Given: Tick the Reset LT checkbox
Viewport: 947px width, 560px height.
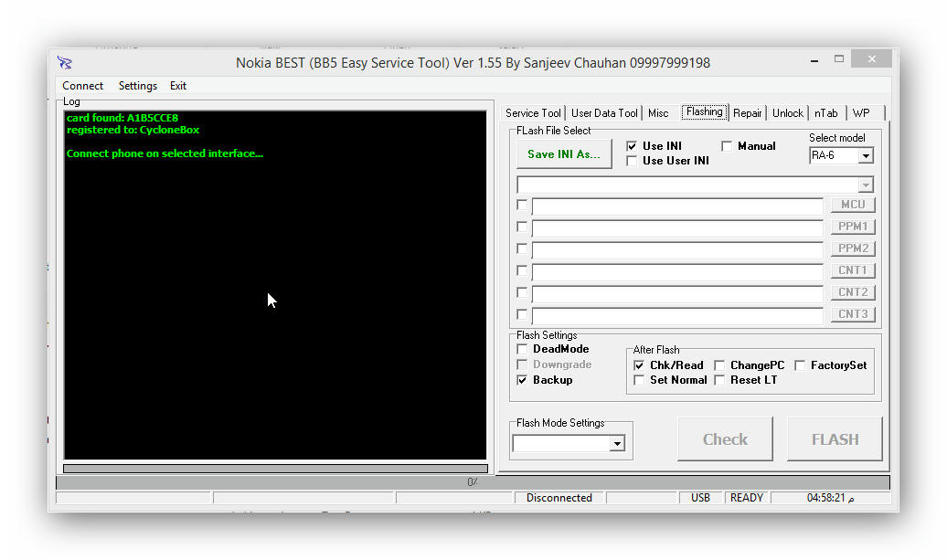Looking at the screenshot, I should pyautogui.click(x=719, y=380).
